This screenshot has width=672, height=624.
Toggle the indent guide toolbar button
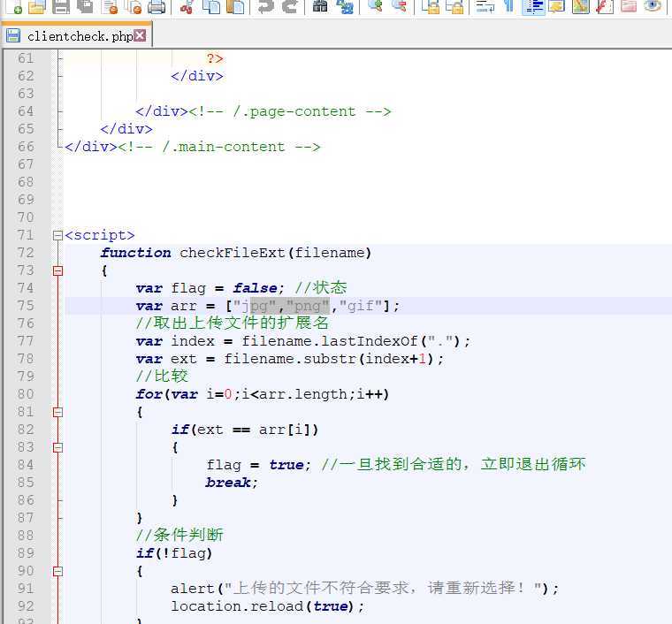[x=533, y=6]
